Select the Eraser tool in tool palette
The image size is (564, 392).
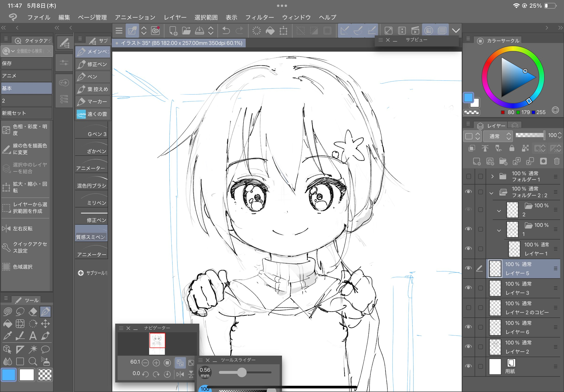(x=33, y=312)
